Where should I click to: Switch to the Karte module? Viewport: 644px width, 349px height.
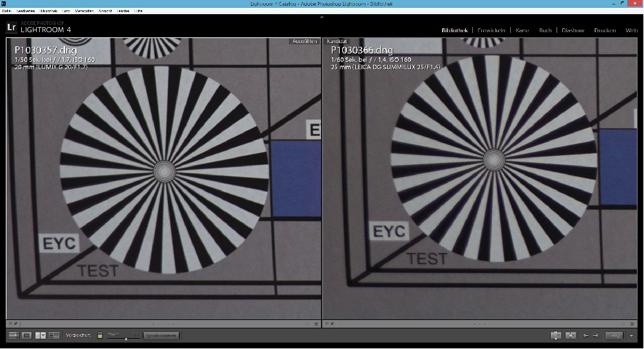[x=522, y=30]
